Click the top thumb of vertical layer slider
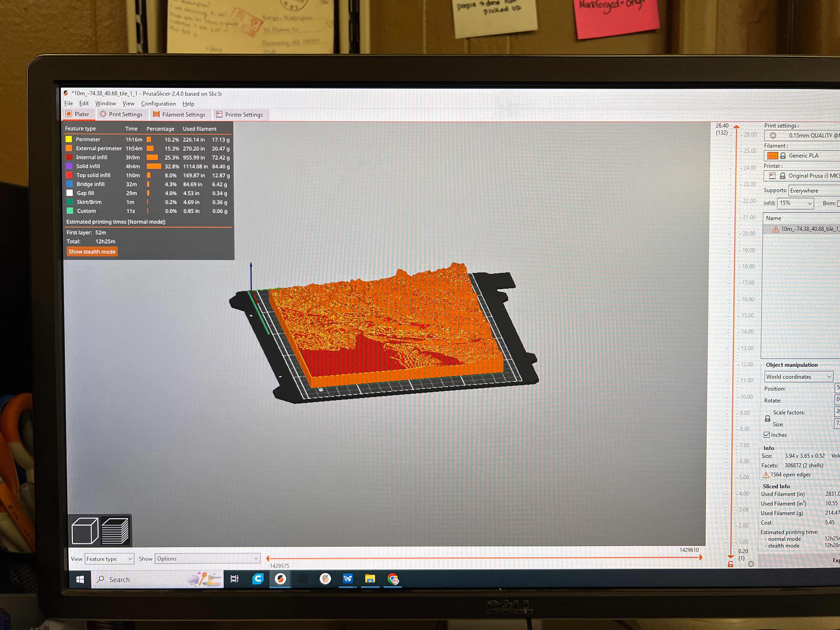The width and height of the screenshot is (840, 630). 736,127
